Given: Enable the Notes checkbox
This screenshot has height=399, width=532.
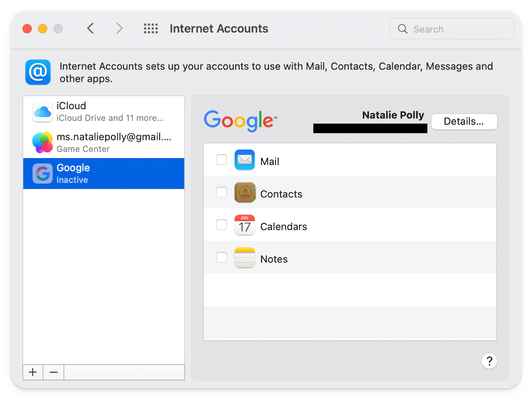Looking at the screenshot, I should pyautogui.click(x=221, y=257).
